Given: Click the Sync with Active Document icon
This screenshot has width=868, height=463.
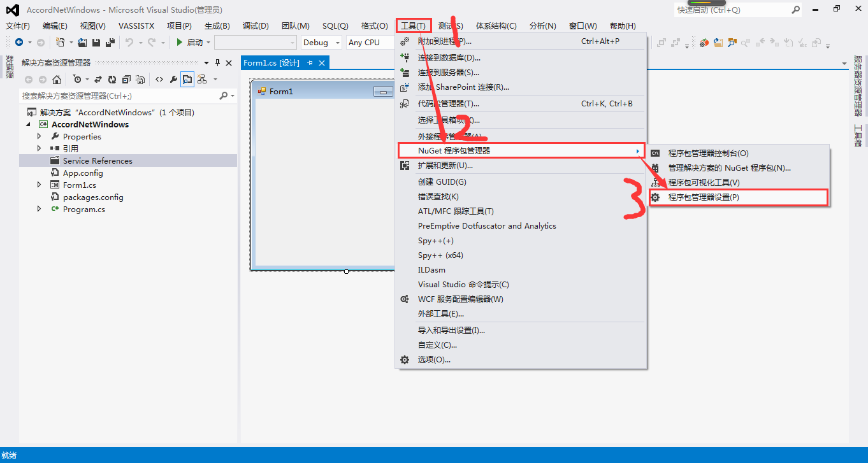Looking at the screenshot, I should tap(98, 80).
